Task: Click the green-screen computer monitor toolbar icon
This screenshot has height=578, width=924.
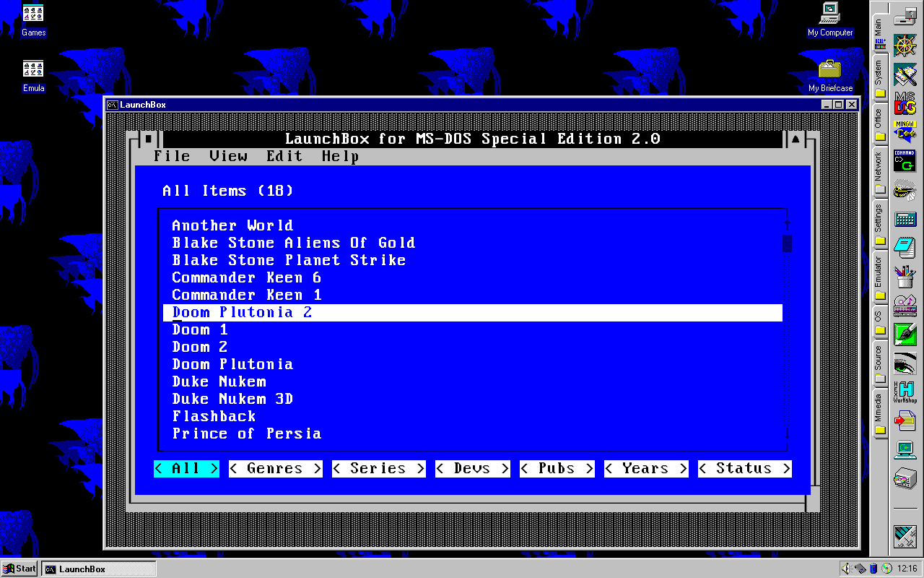Action: [905, 449]
